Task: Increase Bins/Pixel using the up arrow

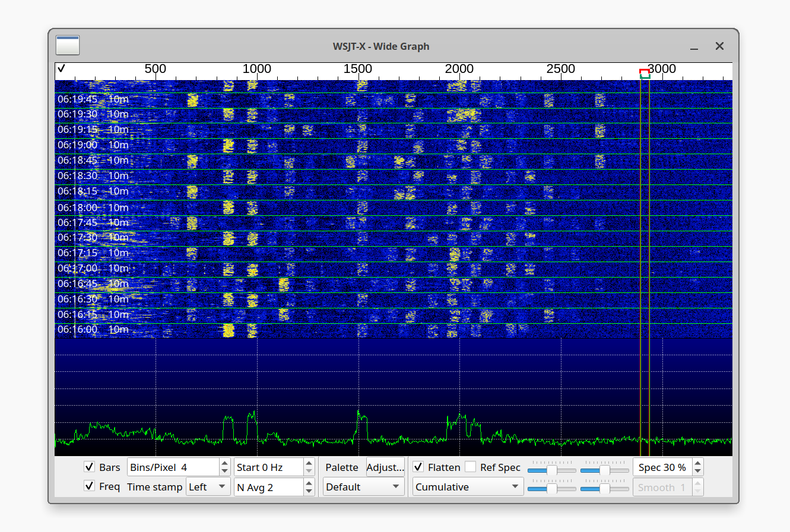Action: [x=224, y=463]
